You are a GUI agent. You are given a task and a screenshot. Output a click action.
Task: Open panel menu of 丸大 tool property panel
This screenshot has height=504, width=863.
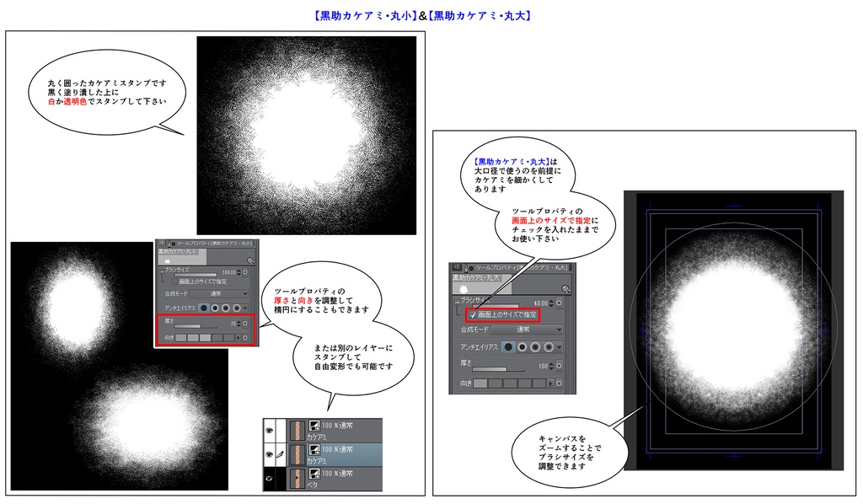[x=457, y=267]
